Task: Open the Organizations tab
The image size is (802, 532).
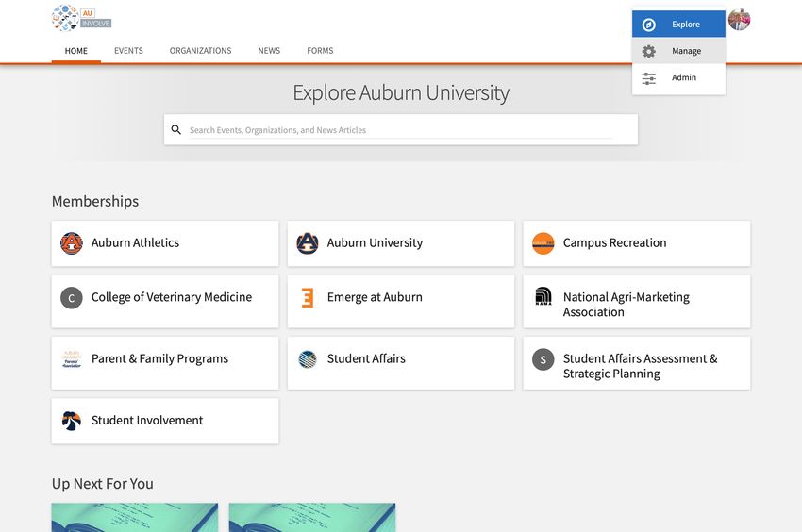Action: [200, 51]
